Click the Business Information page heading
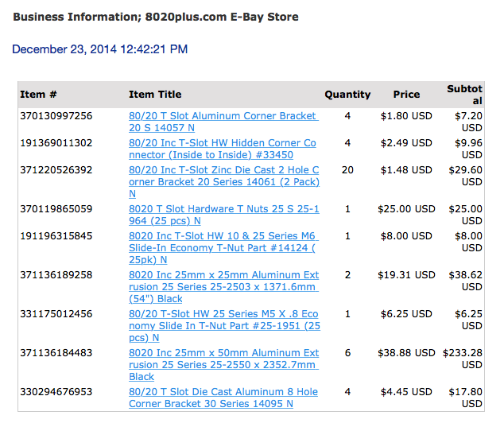Viewport: 504px width, 427px height. point(156,17)
